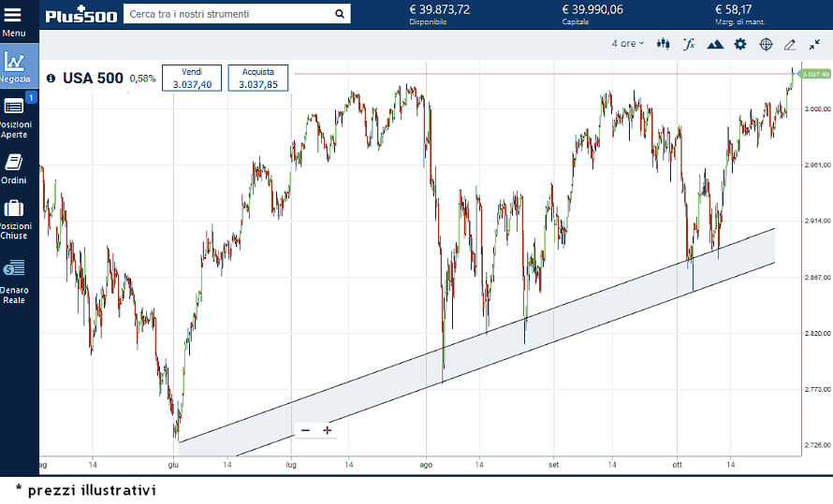Click the info icon beside USA 500

[51, 79]
